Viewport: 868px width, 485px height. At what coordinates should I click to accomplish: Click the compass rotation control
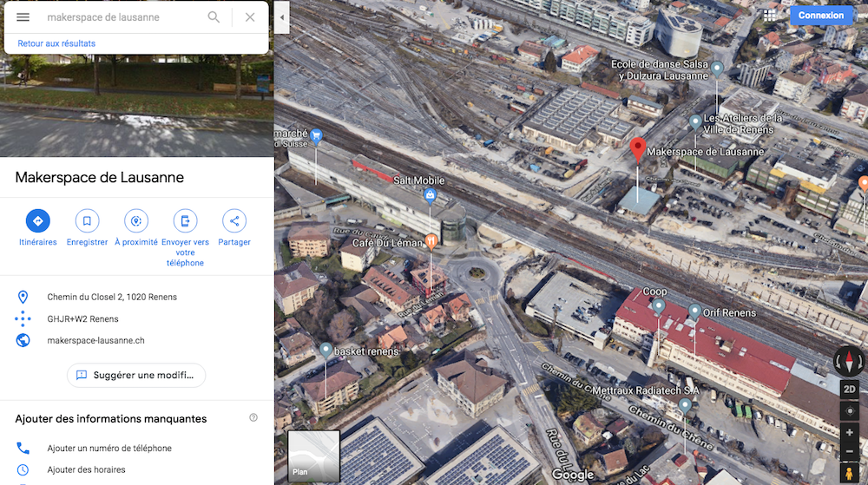(x=849, y=361)
